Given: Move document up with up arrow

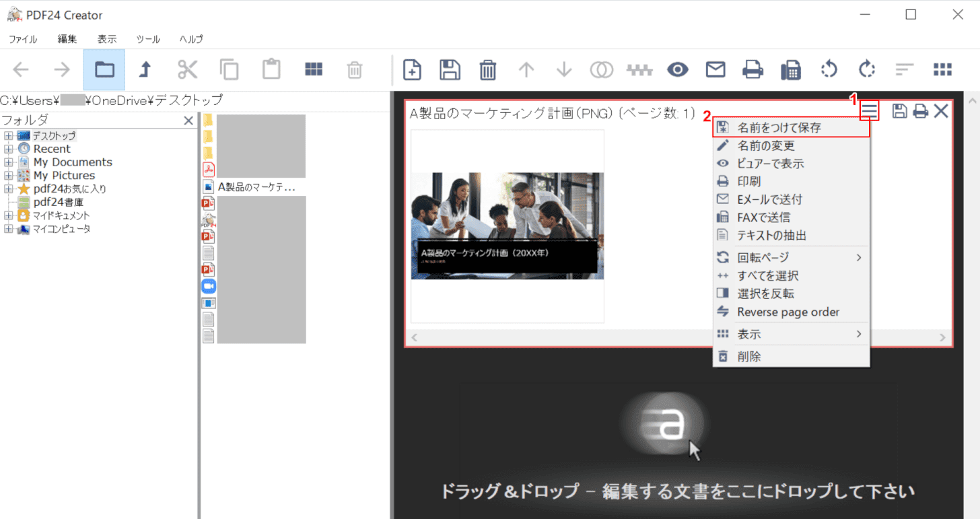Looking at the screenshot, I should 526,69.
